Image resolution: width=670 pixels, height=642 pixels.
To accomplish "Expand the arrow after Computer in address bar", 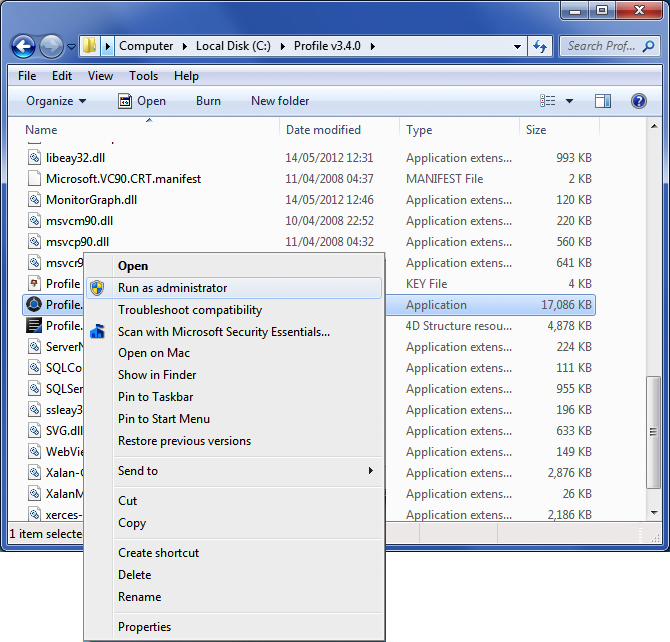I will 185,46.
